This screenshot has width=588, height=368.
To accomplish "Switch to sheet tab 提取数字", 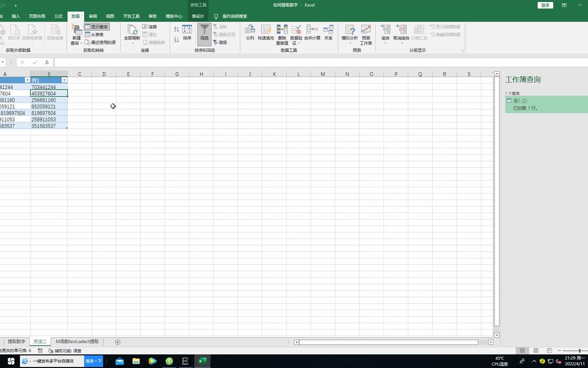I will pos(16,342).
